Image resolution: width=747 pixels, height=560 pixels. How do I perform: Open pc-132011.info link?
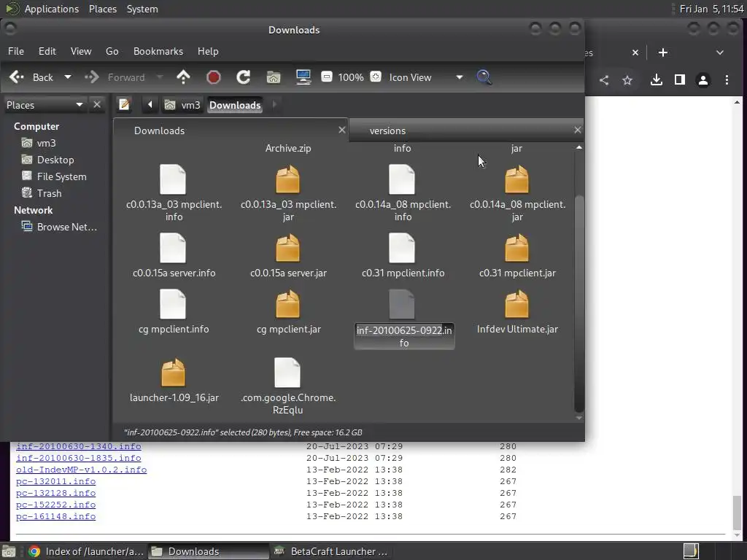[x=55, y=481]
